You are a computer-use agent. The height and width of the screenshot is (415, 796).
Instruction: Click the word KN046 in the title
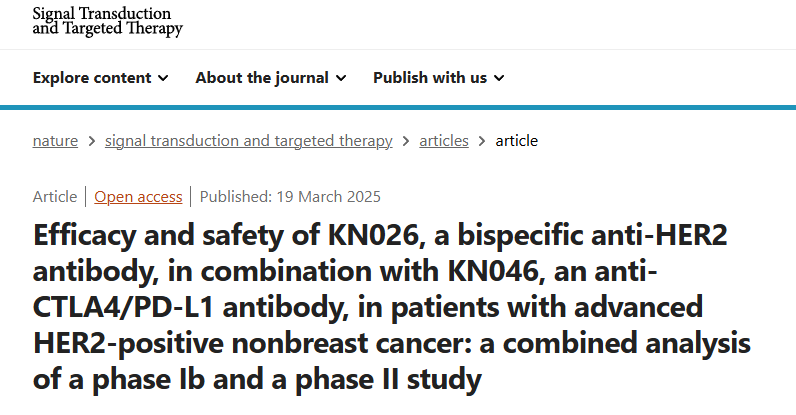click(492, 271)
